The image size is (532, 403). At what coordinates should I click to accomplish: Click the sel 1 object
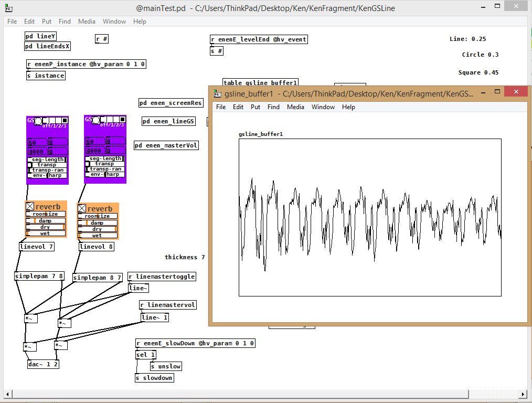[145, 355]
